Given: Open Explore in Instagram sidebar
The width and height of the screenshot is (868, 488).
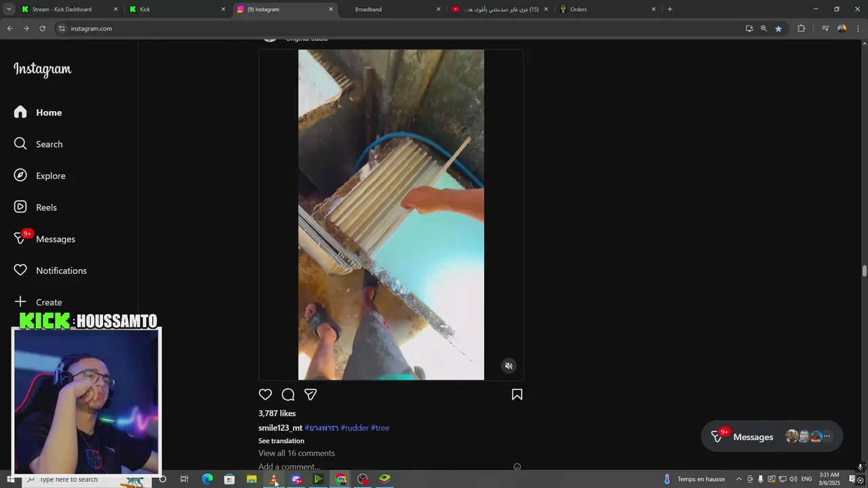Looking at the screenshot, I should pos(40,176).
